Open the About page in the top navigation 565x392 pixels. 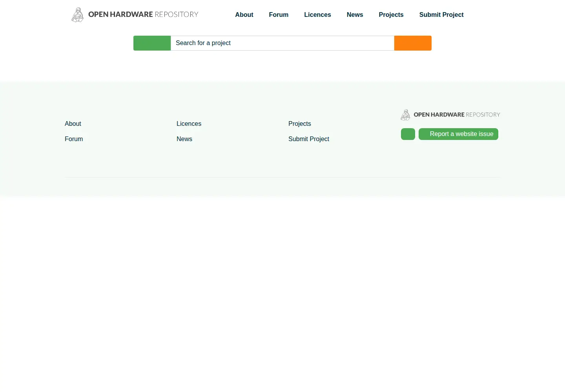click(x=244, y=15)
